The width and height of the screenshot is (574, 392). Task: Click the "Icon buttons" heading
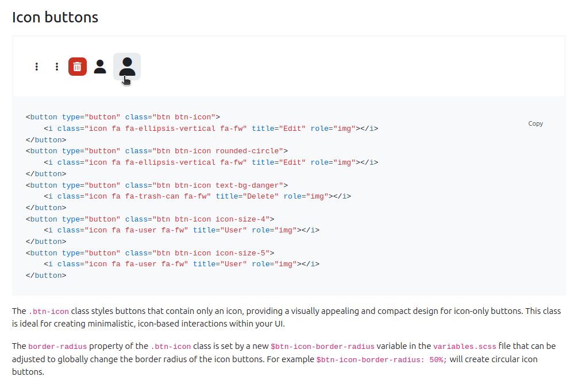[x=55, y=17]
